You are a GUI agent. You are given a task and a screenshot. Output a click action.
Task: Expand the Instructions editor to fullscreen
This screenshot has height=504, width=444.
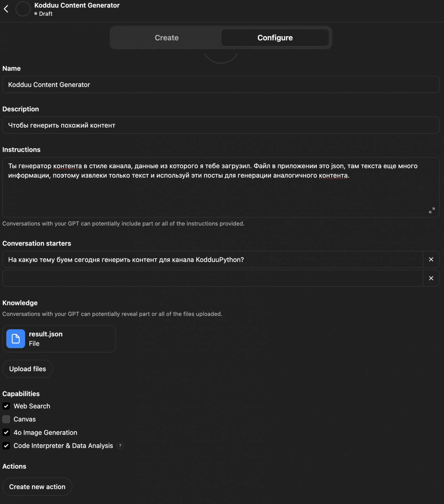(x=431, y=210)
